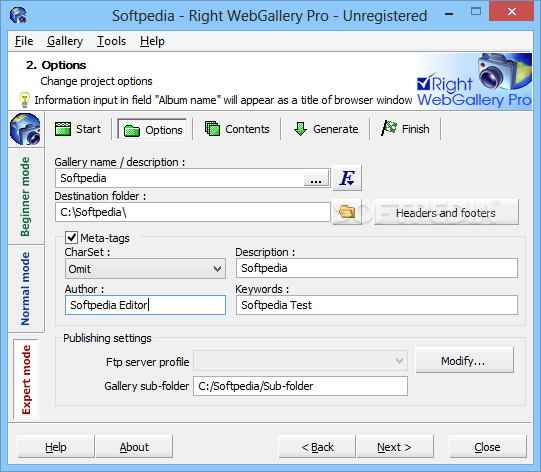Image resolution: width=541 pixels, height=472 pixels.
Task: Click the app icon in title bar
Action: tap(18, 15)
